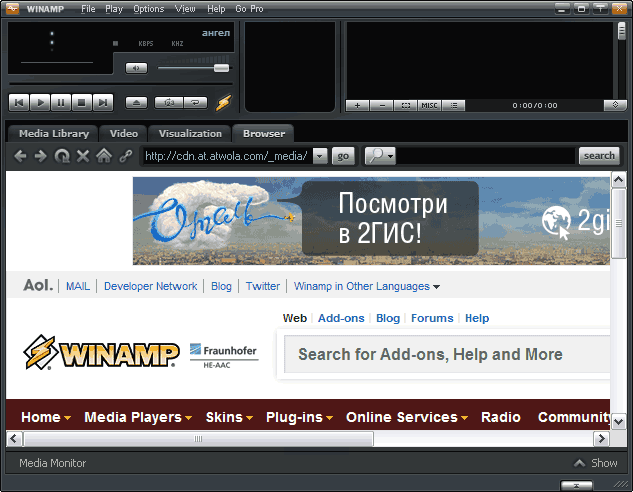Screen dimensions: 633x492
Task: Adjust the volume slider thumb
Action: (221, 68)
